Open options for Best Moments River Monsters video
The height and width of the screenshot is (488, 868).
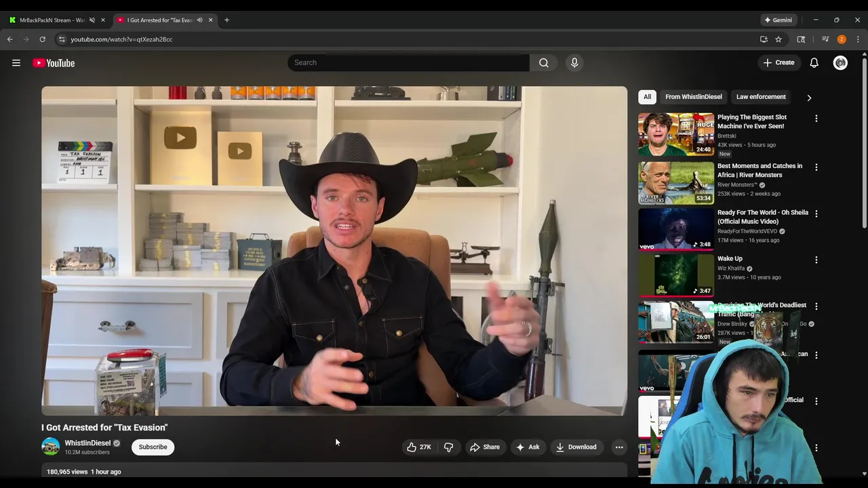point(816,167)
